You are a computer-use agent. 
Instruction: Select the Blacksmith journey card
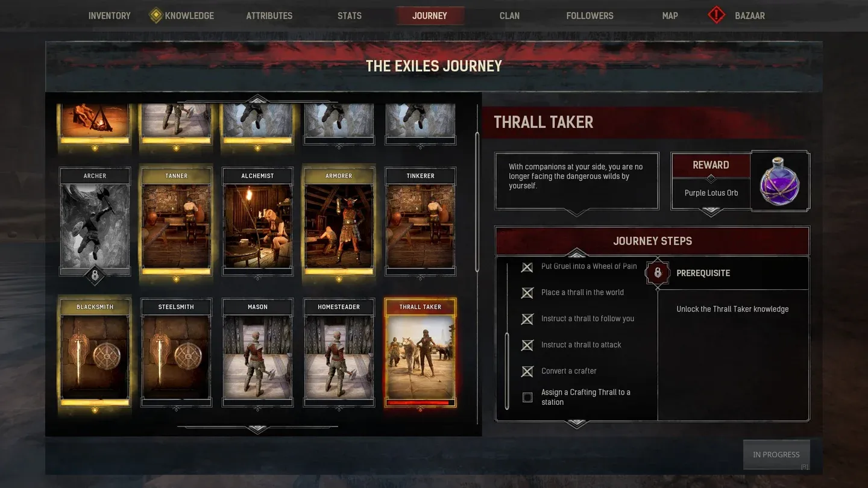tap(95, 353)
